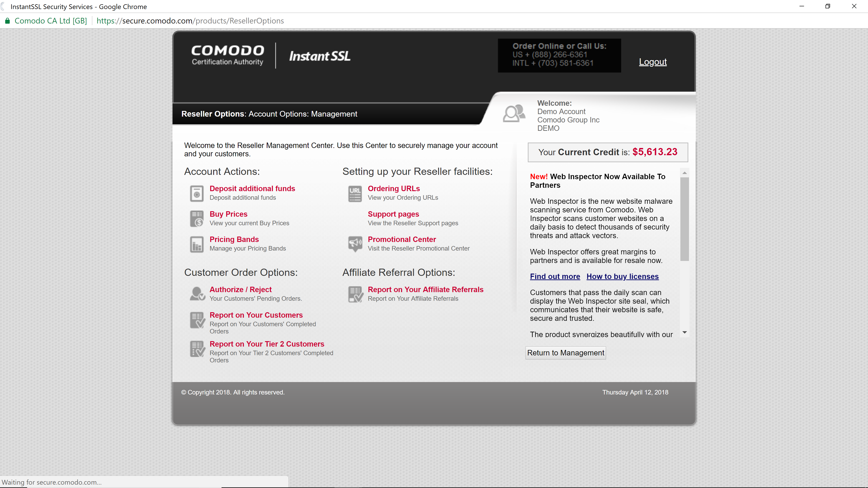Click the Pricing Bands chart icon
The height and width of the screenshot is (488, 868).
pyautogui.click(x=197, y=244)
